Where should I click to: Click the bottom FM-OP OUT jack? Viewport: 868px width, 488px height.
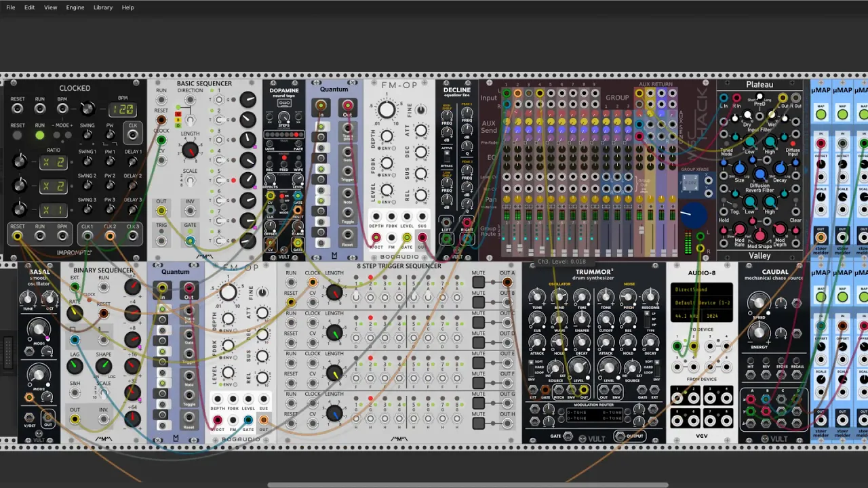263,420
